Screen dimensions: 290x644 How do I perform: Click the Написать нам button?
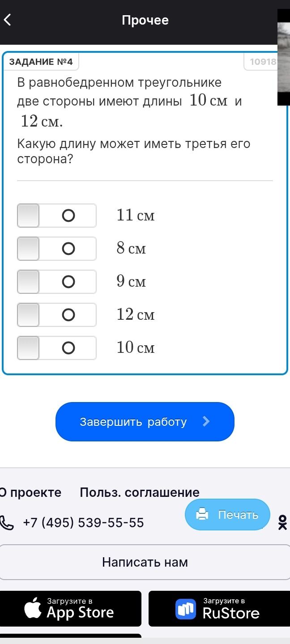(145, 562)
